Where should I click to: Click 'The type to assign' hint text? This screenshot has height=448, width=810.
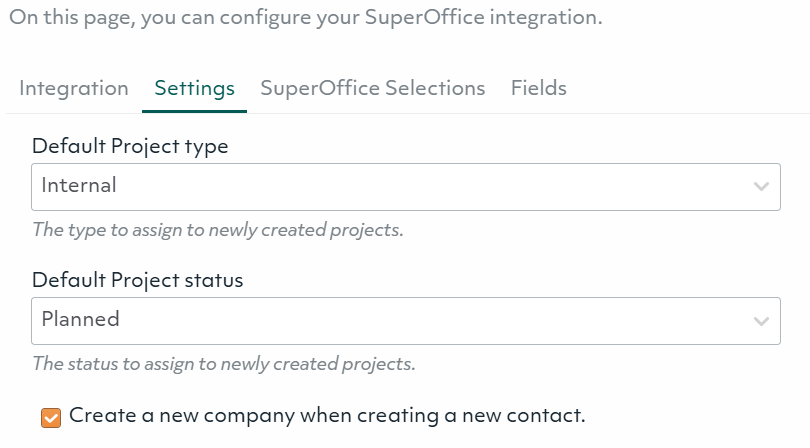click(217, 230)
